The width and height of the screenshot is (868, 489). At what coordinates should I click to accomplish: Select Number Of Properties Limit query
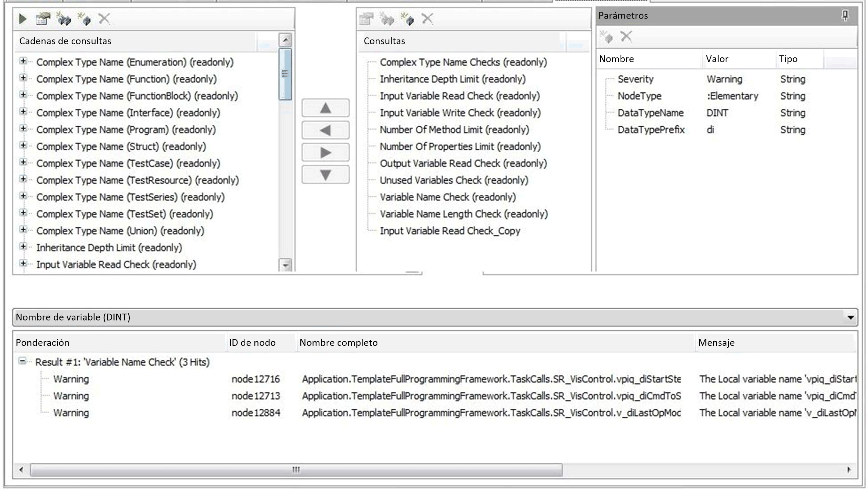(x=460, y=147)
